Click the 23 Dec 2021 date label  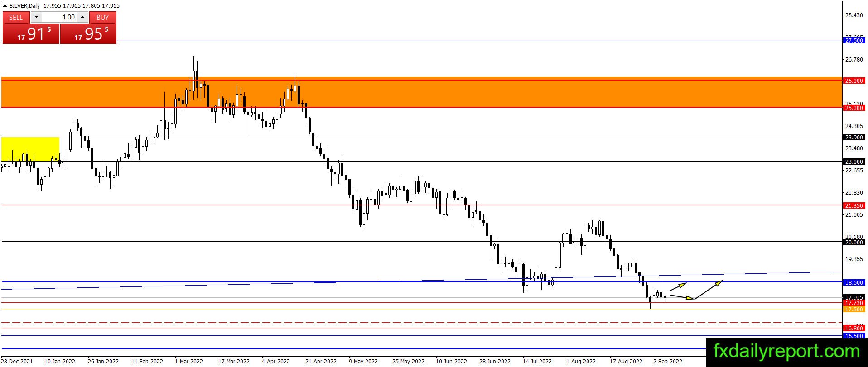(x=16, y=362)
